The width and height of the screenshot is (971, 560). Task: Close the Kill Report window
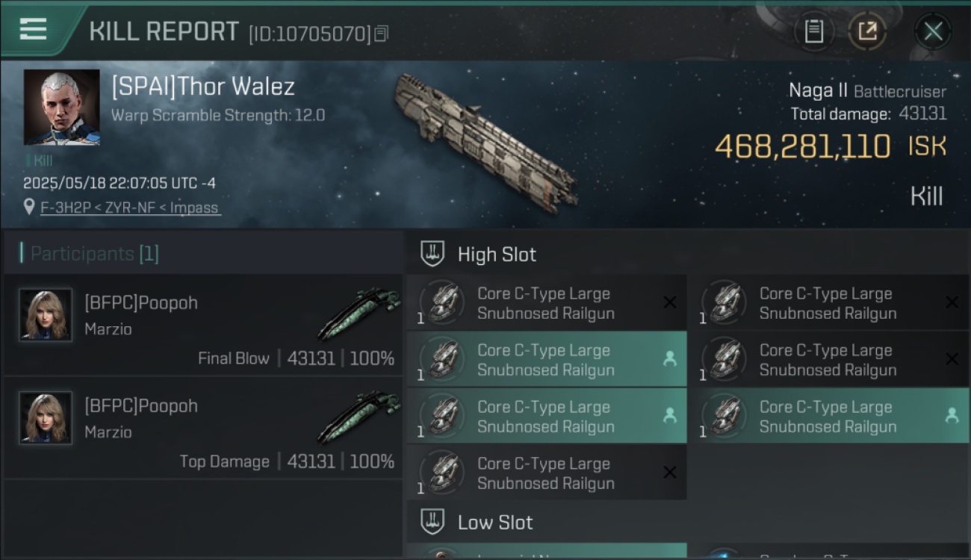933,31
